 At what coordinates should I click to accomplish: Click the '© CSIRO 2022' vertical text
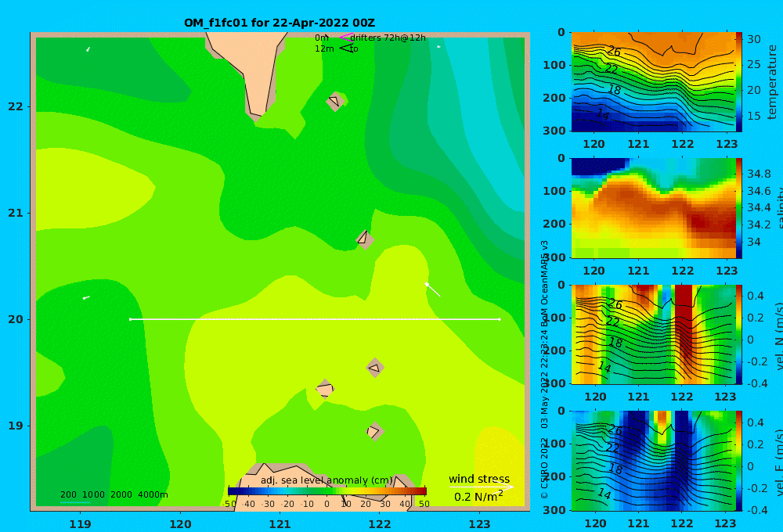click(x=545, y=467)
